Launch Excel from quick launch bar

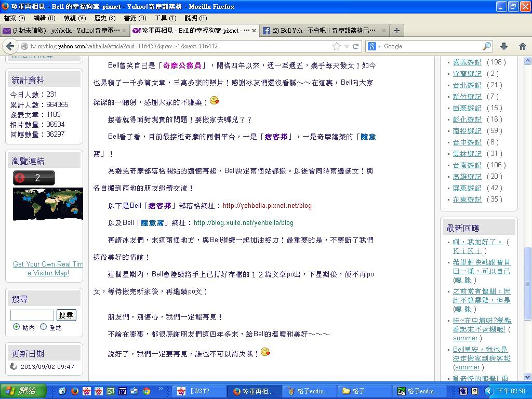click(111, 391)
